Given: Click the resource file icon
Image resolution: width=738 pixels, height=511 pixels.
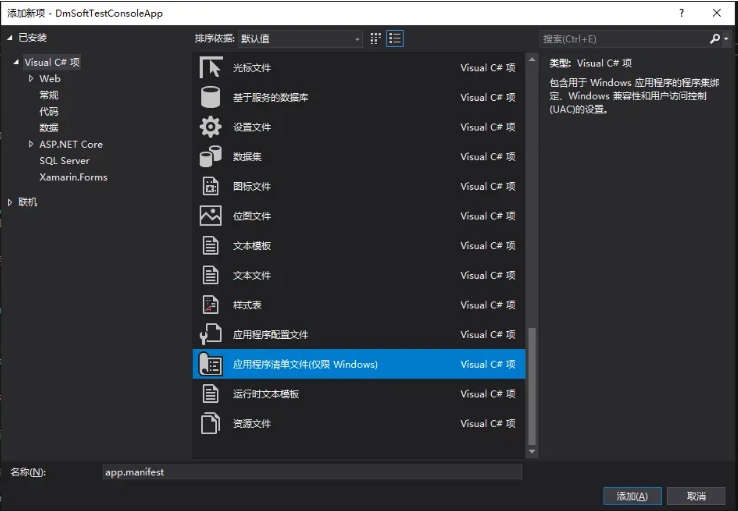Looking at the screenshot, I should click(x=210, y=424).
